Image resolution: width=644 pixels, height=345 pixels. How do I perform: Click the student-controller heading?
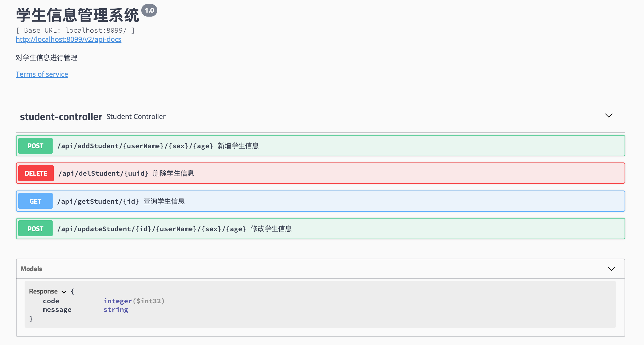pos(61,117)
